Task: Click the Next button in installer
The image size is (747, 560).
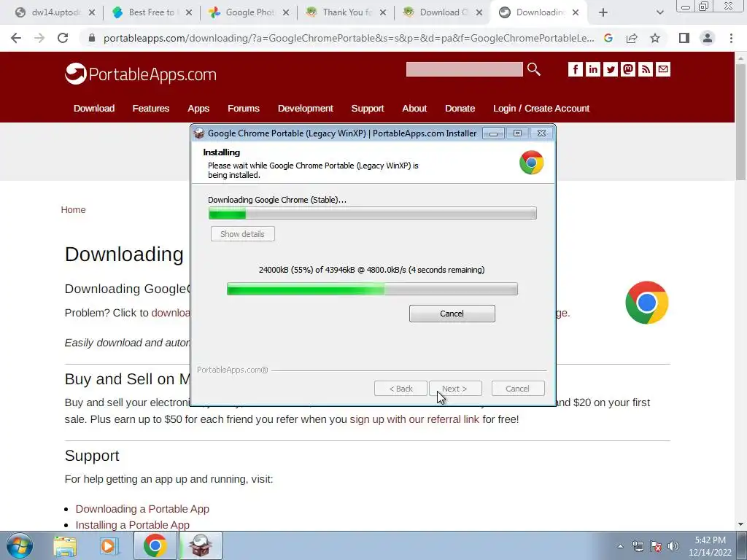Action: pyautogui.click(x=455, y=389)
